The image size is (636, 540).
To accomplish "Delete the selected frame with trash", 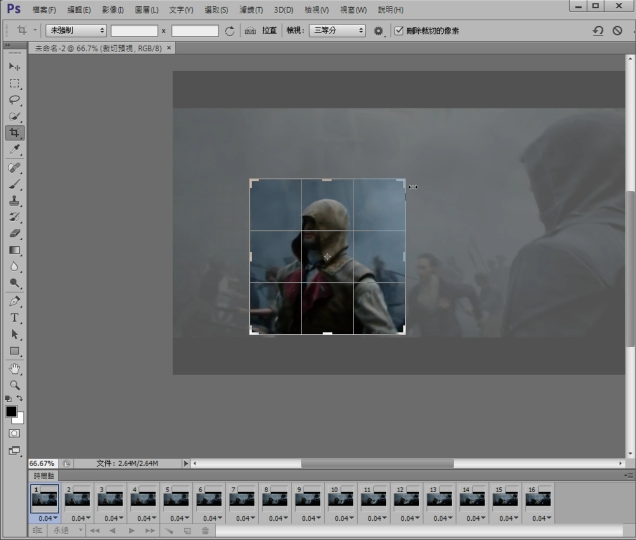I will coord(205,530).
